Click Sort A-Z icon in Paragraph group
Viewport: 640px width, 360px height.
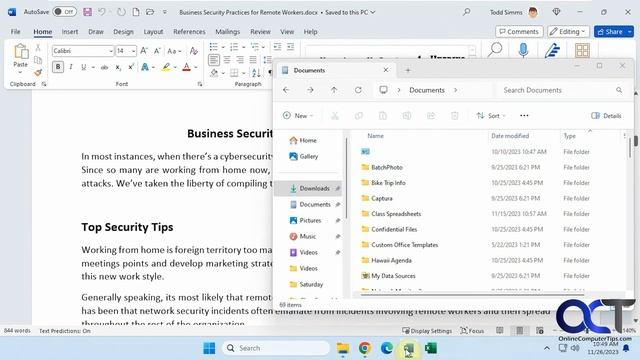click(x=256, y=73)
